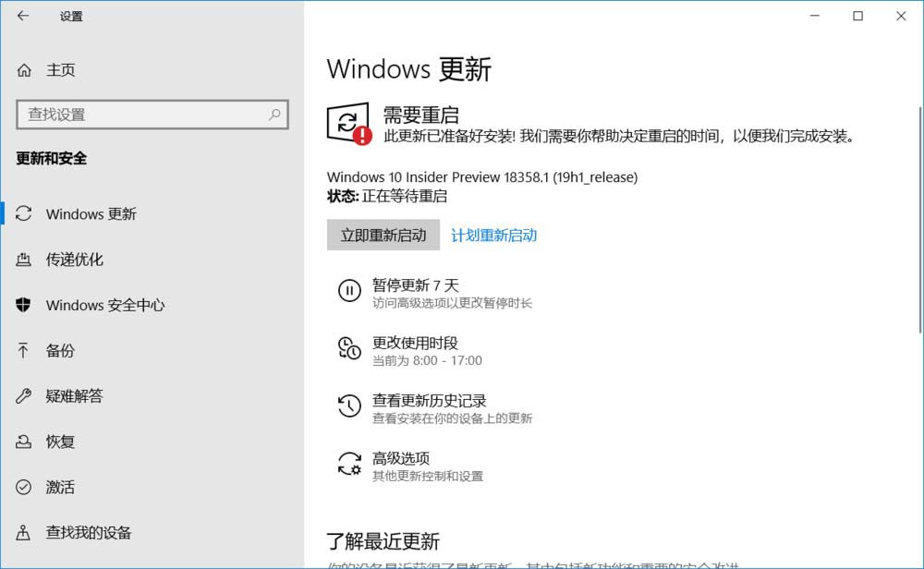Click the Windows 安全中心 shield icon
The height and width of the screenshot is (569, 924).
tap(24, 305)
